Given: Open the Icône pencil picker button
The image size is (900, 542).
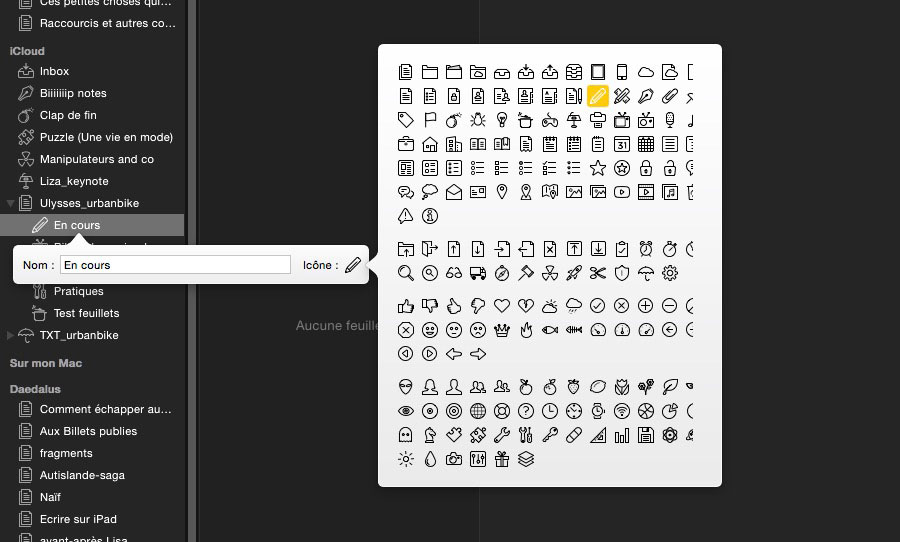Looking at the screenshot, I should click(x=352, y=265).
